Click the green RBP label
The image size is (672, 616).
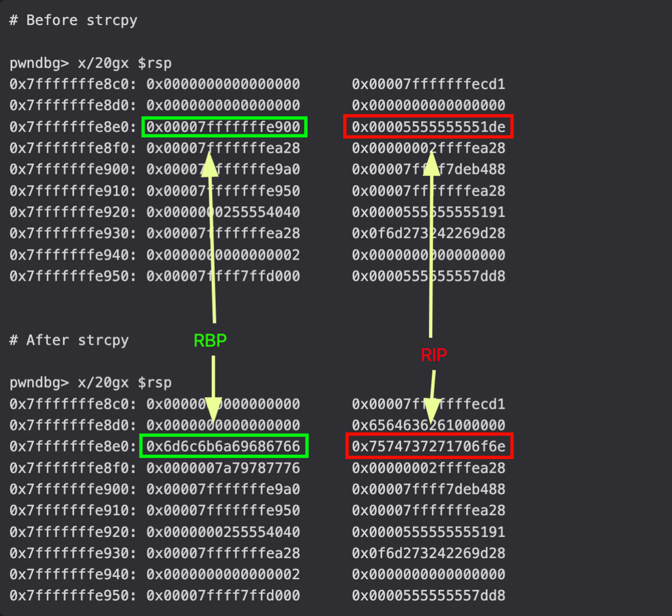coord(210,340)
